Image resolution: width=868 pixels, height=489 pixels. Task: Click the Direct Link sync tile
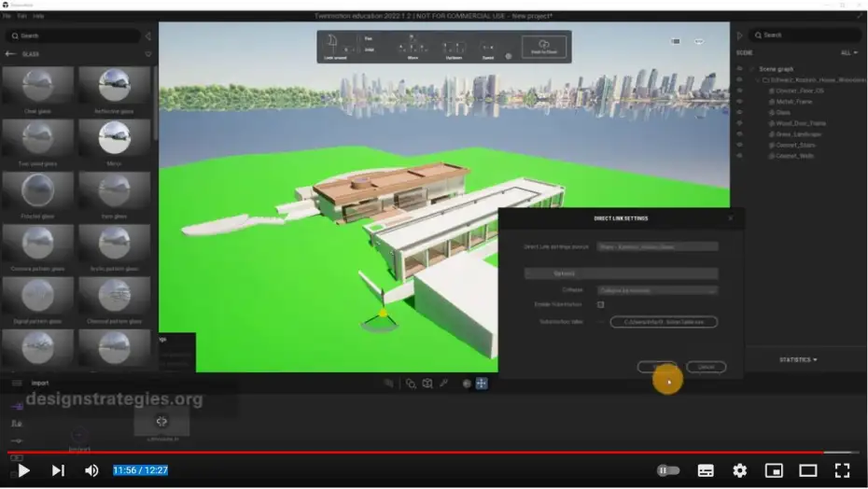[161, 423]
